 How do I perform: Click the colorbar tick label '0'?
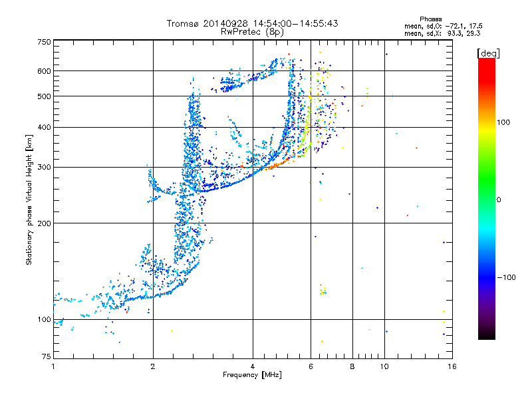click(x=499, y=200)
